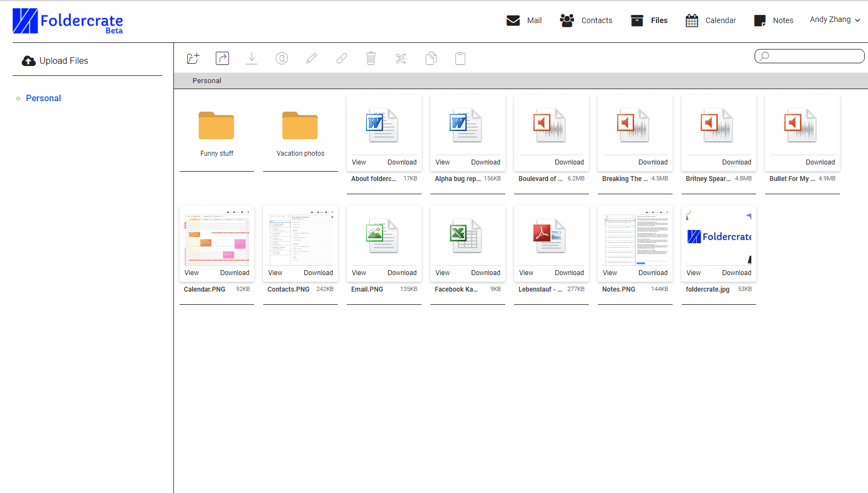This screenshot has height=493, width=868.
Task: Open the Vacation photos folder
Action: (301, 134)
